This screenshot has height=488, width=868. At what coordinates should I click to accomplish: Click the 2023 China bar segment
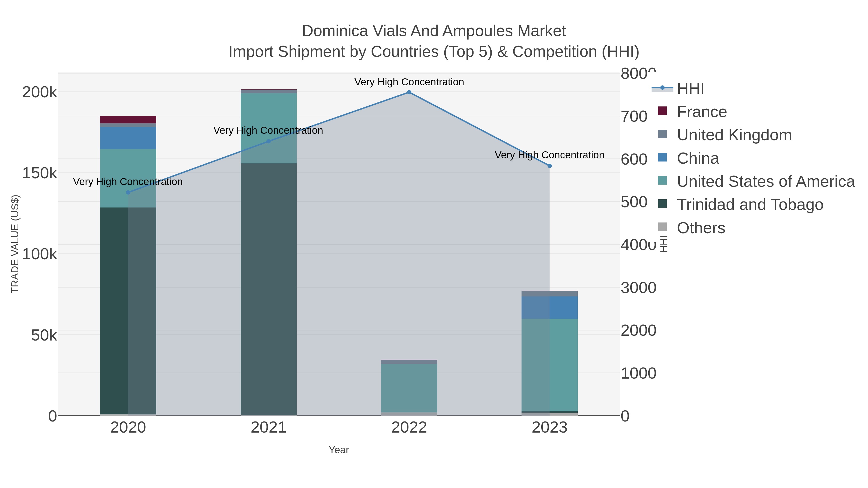pyautogui.click(x=549, y=308)
